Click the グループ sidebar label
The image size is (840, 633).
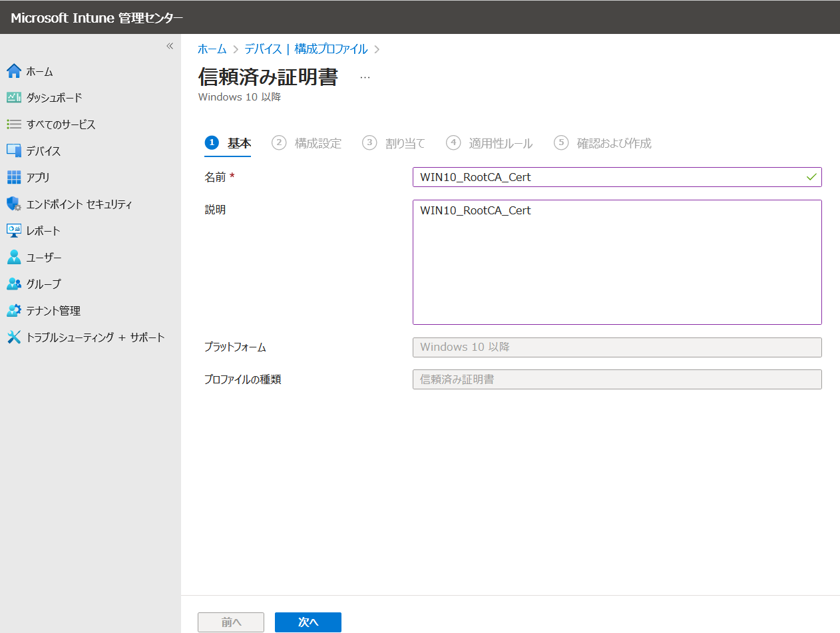[x=43, y=284]
